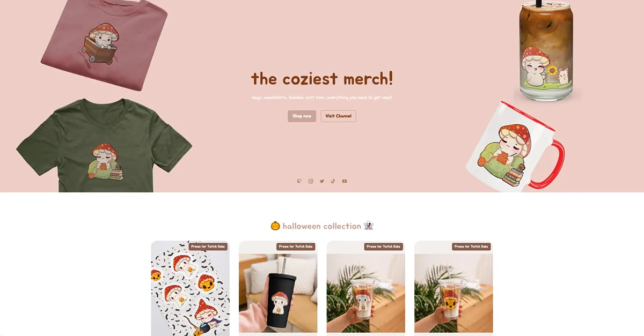Click the Promo badge on sticker sheet

[208, 247]
